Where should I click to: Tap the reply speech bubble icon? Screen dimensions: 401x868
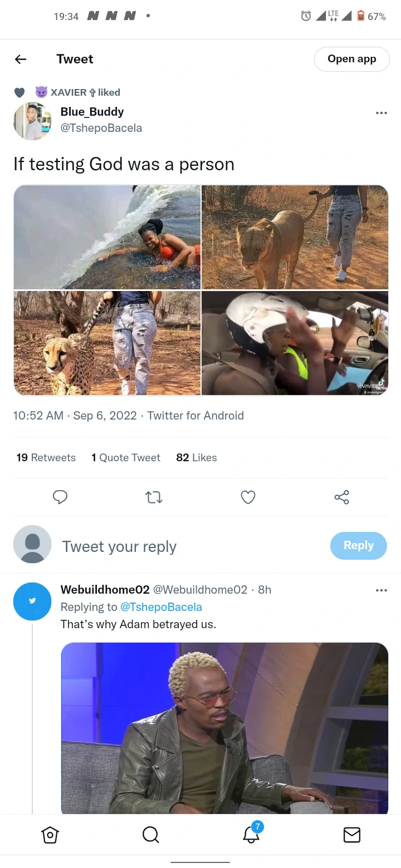[60, 497]
